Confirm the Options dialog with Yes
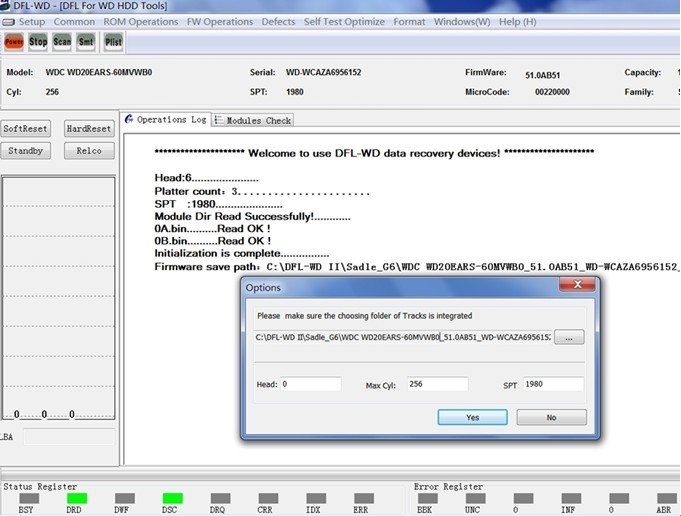This screenshot has height=516, width=681. click(473, 417)
